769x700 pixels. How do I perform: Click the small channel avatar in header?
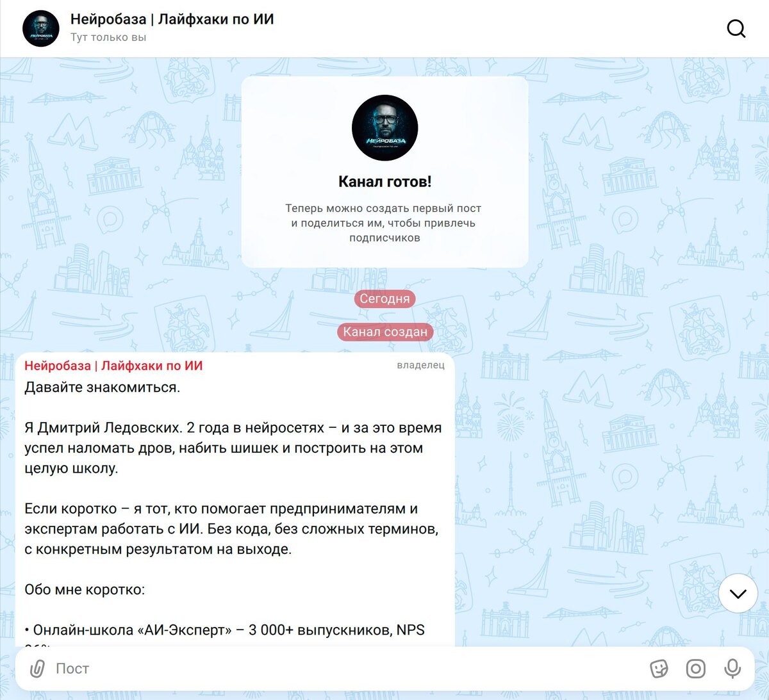[x=41, y=29]
